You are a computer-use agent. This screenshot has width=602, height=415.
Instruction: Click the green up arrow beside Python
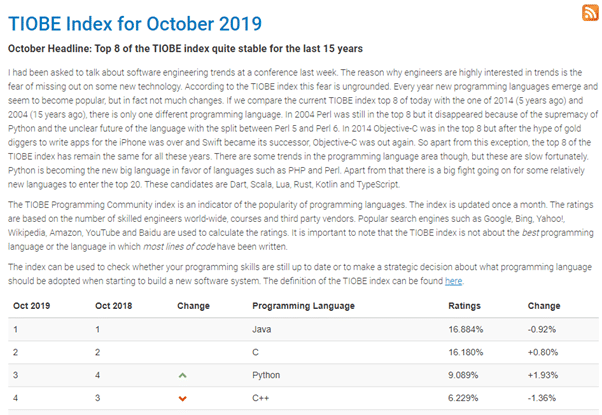(183, 375)
